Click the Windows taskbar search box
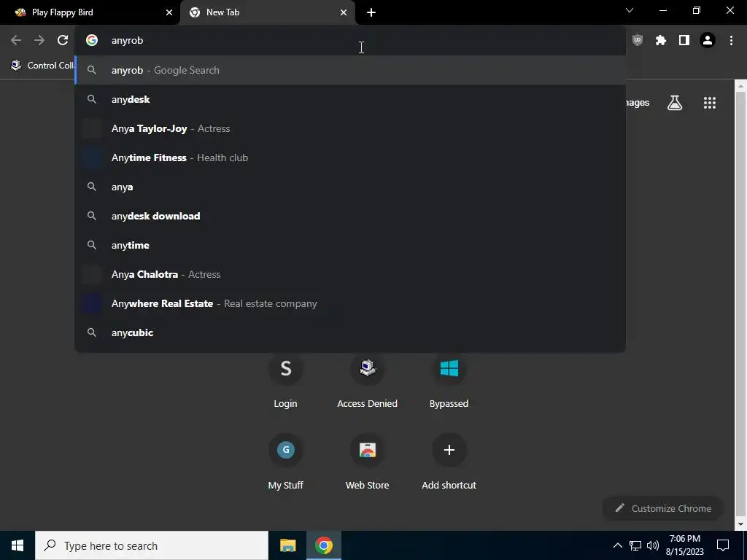The image size is (747, 560). pyautogui.click(x=152, y=545)
